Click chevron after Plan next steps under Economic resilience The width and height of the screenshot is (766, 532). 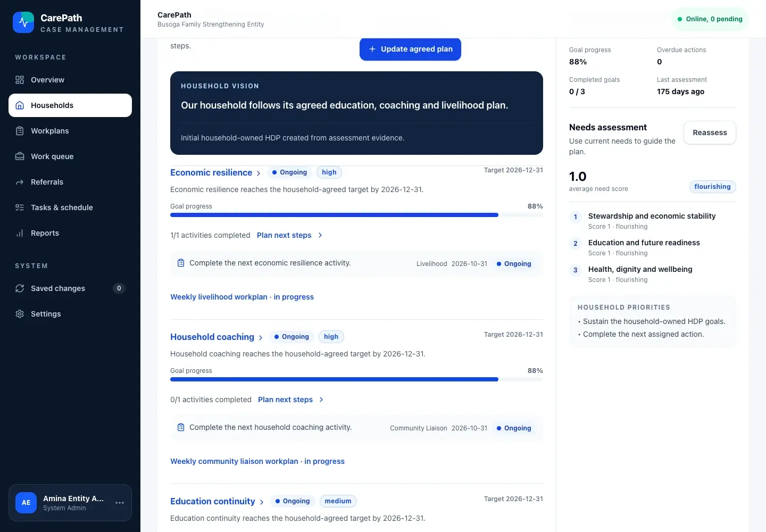click(320, 235)
